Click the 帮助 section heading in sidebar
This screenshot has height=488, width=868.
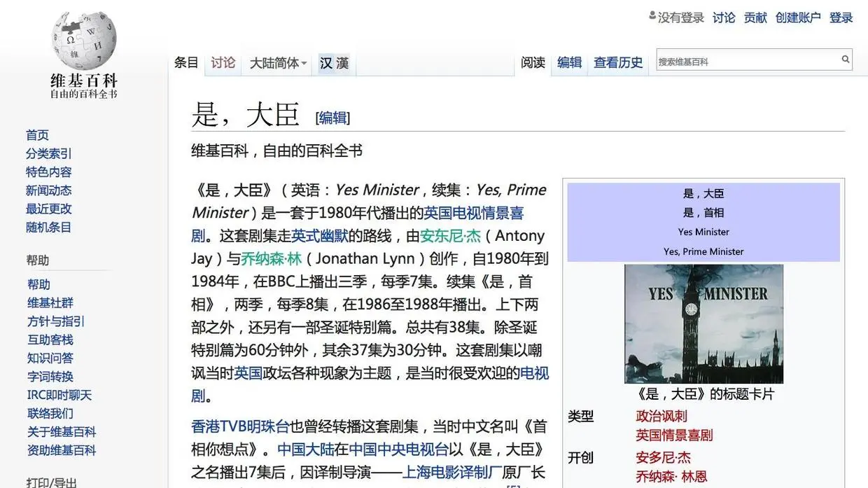coord(38,260)
